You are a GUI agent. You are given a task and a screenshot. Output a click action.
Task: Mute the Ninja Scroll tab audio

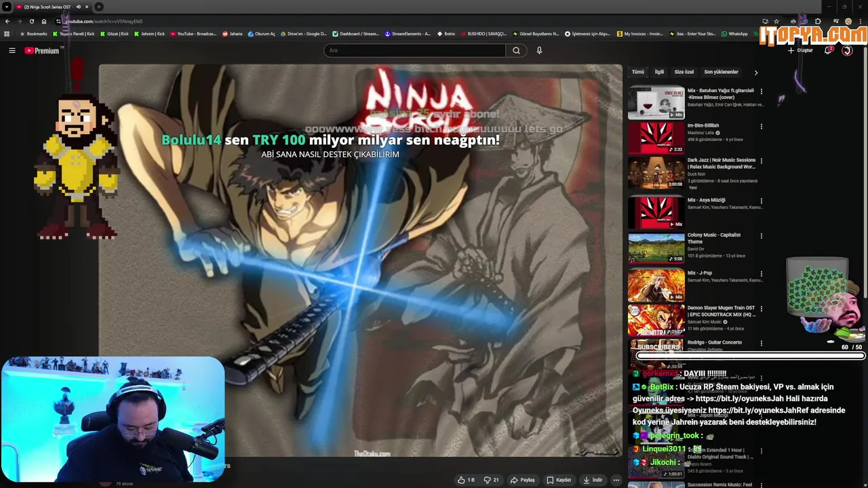pos(79,7)
